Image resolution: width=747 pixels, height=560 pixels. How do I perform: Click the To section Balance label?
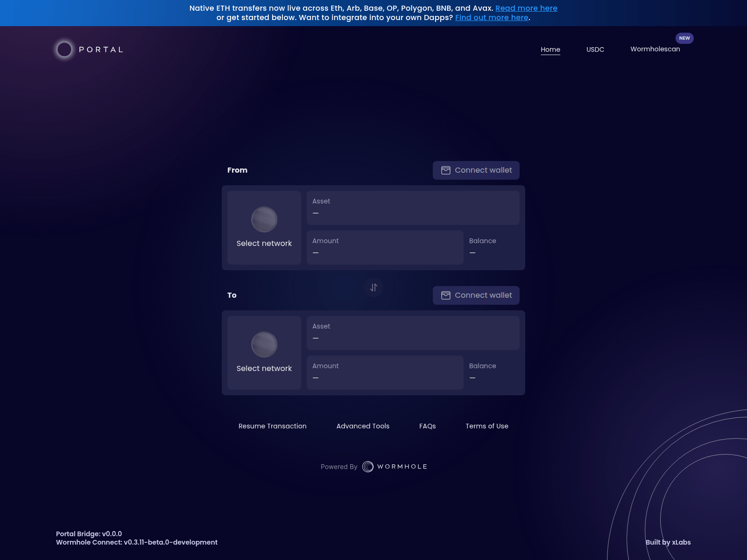483,366
